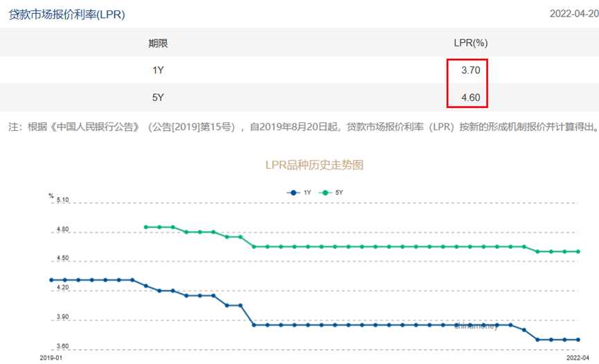Click the 2022-04 x-axis label
Image resolution: width=599 pixels, height=364 pixels.
(578, 358)
